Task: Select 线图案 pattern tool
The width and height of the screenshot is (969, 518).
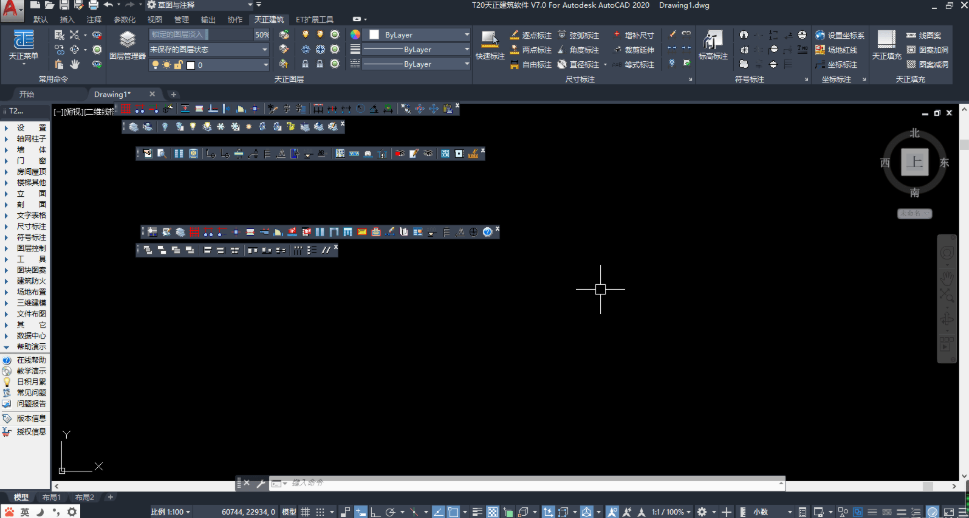Action: [924, 35]
